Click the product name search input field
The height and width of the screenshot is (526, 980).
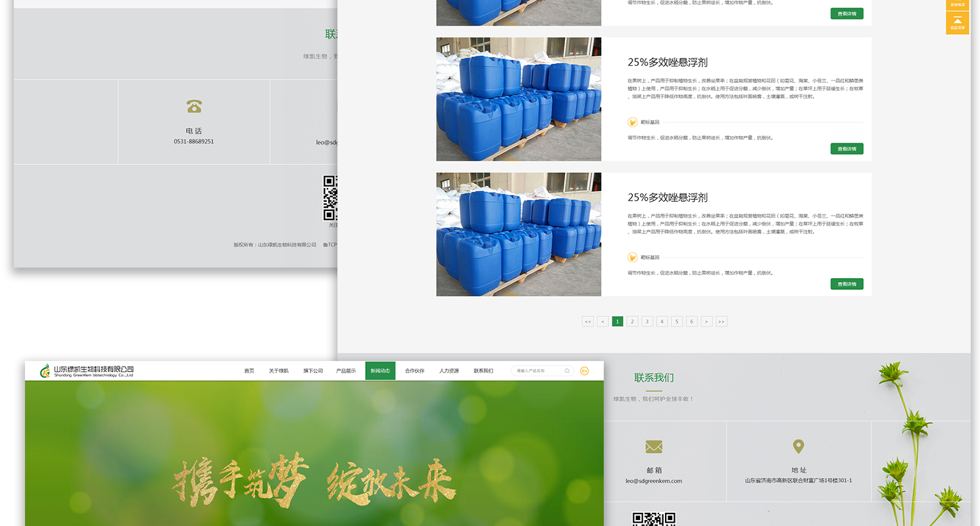[538, 371]
